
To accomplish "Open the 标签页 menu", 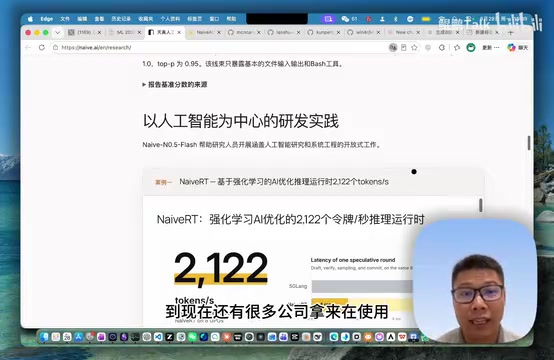I will [x=194, y=19].
